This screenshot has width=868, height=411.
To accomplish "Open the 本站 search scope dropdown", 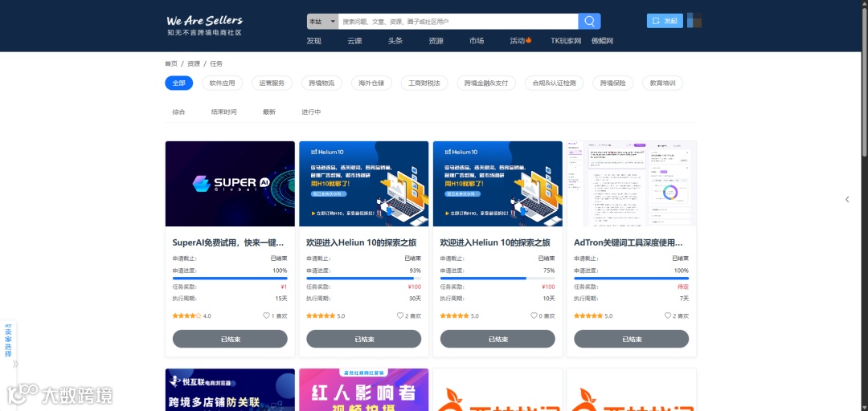I will tap(322, 22).
